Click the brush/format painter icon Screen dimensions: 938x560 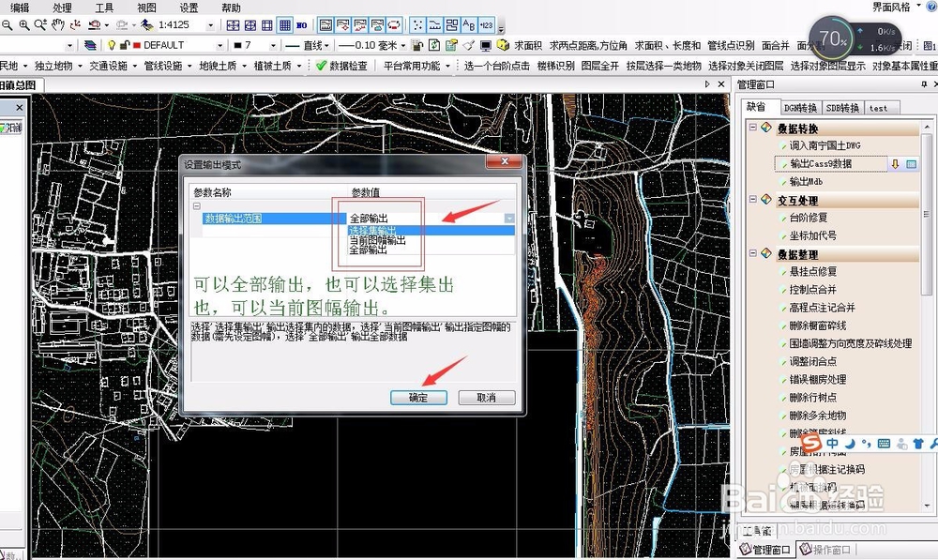tap(468, 45)
